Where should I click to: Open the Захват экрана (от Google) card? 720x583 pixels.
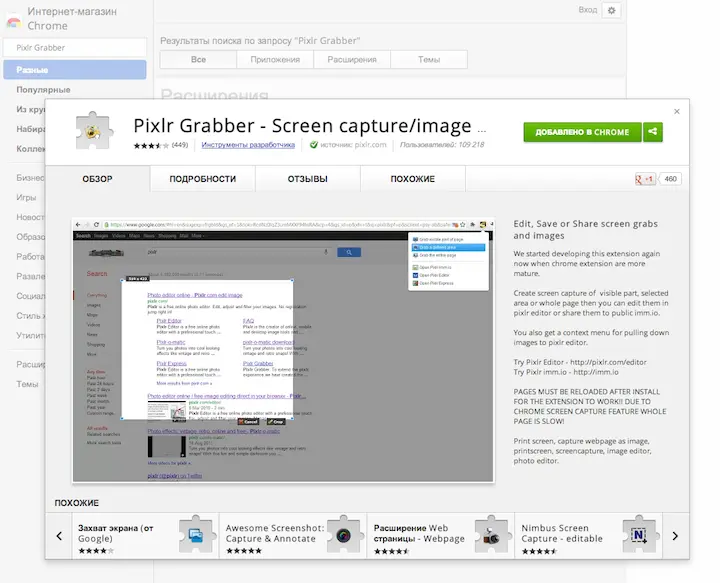click(146, 536)
